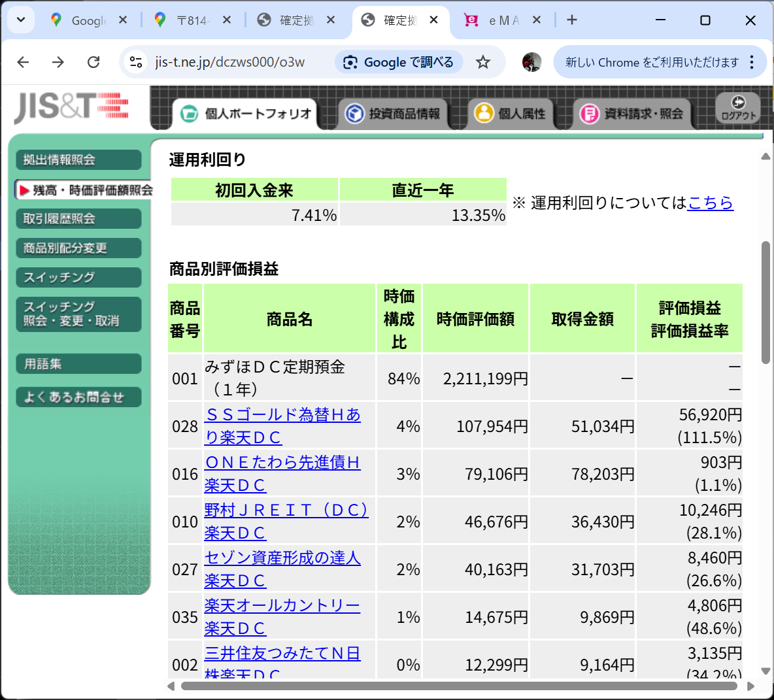Click the logout (ログアウト) icon button
This screenshot has height=700, width=774.
[x=737, y=108]
